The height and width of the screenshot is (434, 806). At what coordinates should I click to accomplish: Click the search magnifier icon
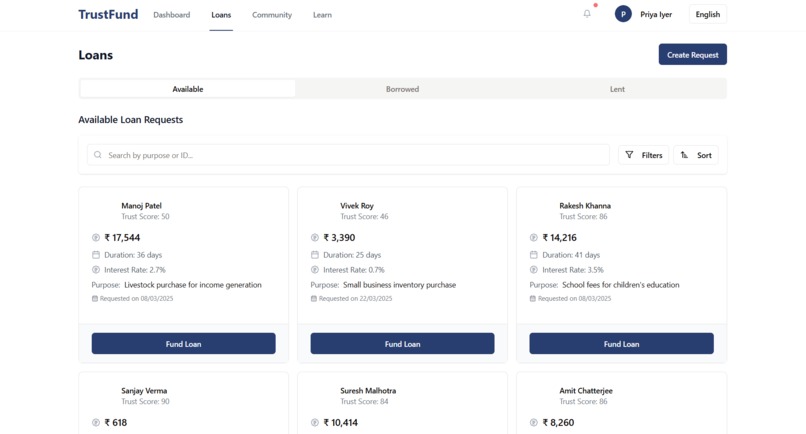pyautogui.click(x=98, y=155)
